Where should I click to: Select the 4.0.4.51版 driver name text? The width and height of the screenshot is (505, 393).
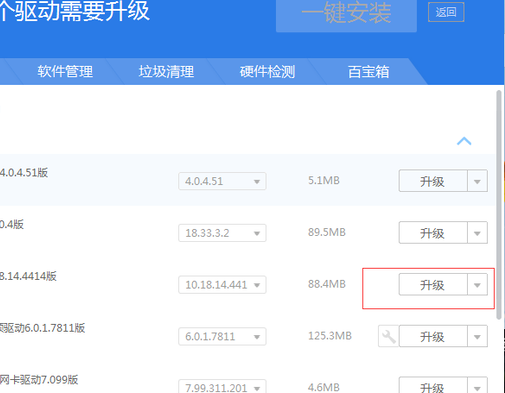tap(24, 173)
